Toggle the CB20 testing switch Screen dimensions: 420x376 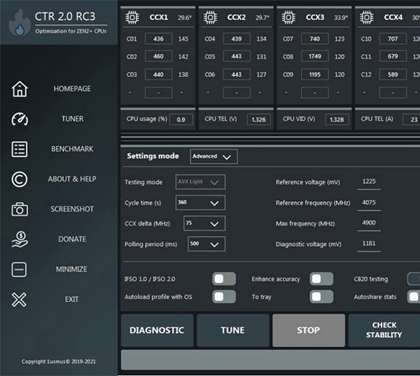(414, 279)
